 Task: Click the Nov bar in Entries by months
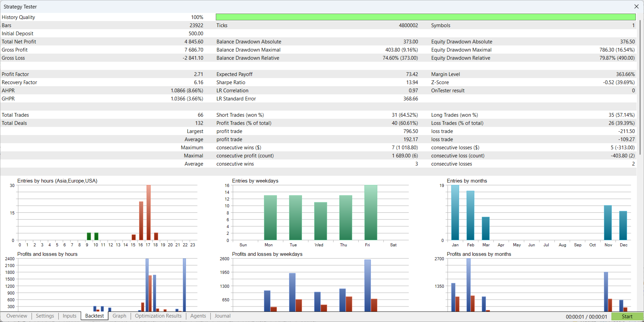(608, 223)
